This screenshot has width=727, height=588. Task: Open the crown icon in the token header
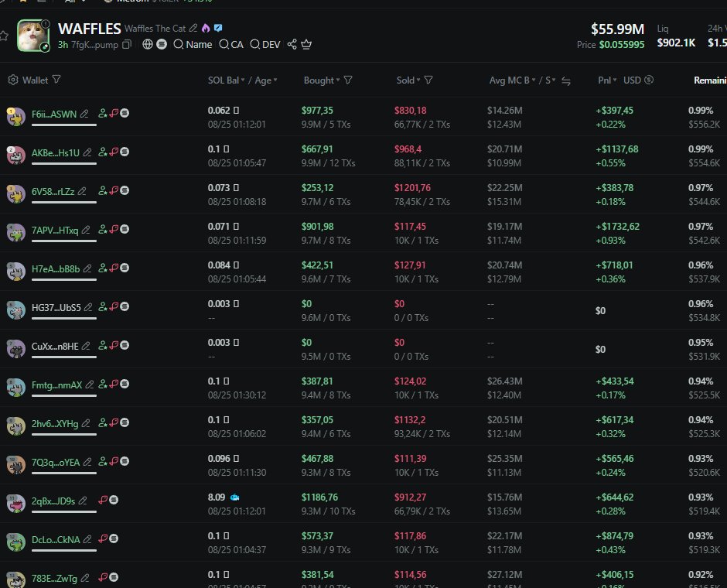306,45
